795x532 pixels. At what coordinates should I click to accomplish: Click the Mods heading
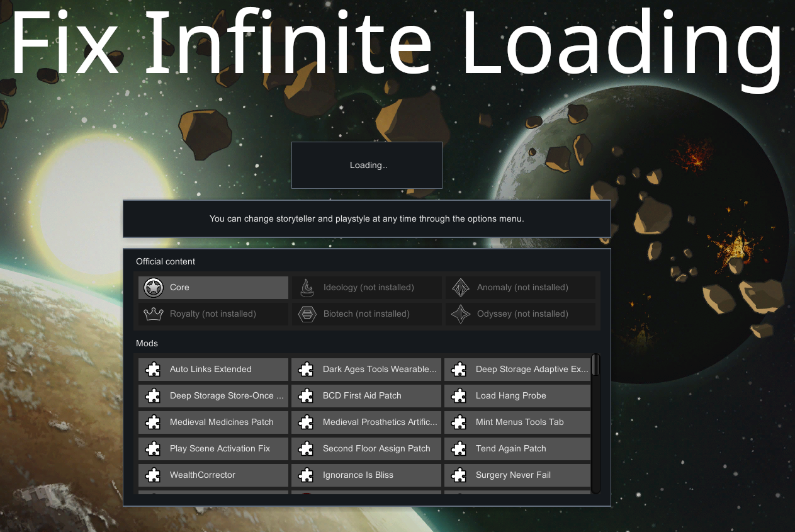[147, 344]
